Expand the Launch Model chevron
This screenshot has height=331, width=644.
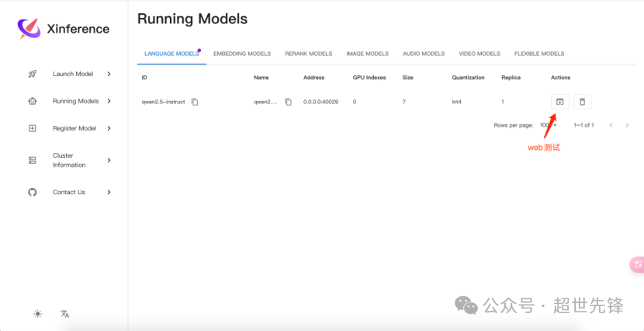coord(109,74)
